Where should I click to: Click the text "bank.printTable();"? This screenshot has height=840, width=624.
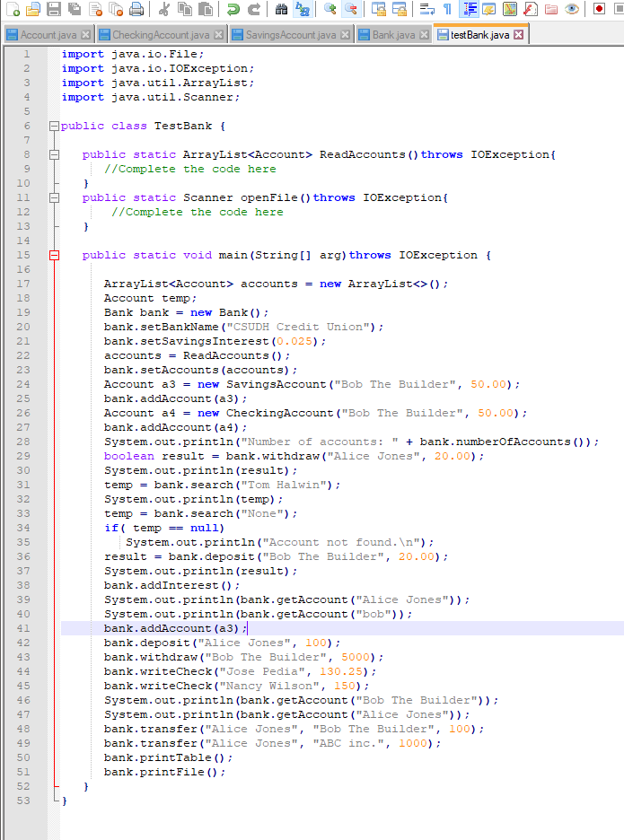click(x=168, y=757)
